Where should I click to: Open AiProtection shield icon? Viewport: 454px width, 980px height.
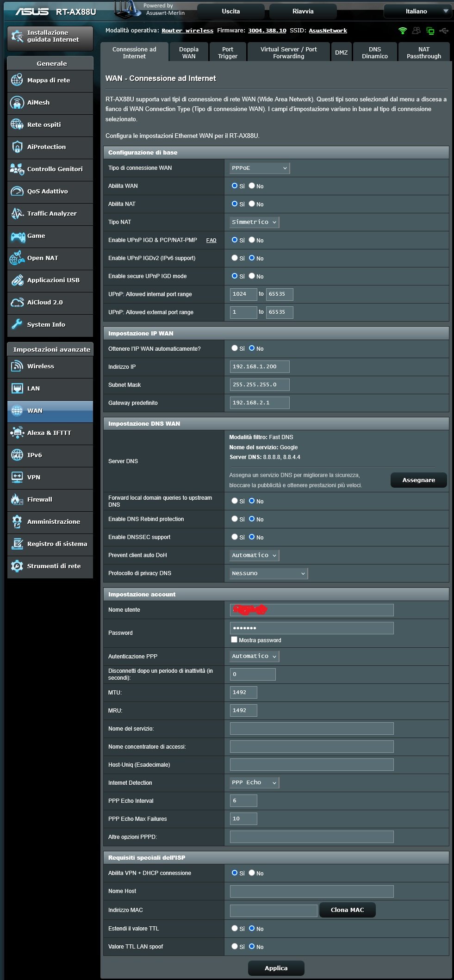[x=17, y=147]
